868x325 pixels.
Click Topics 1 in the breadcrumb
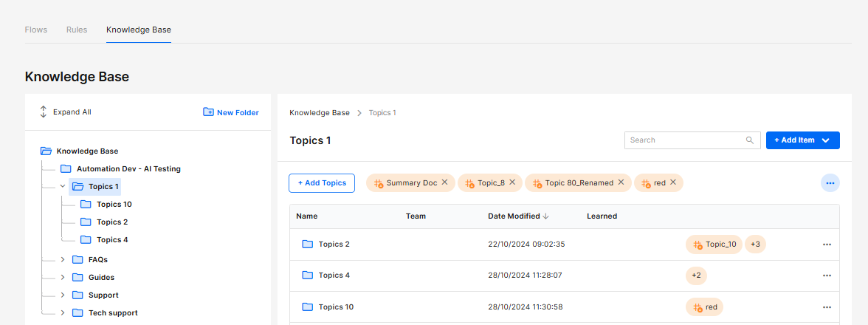point(382,112)
